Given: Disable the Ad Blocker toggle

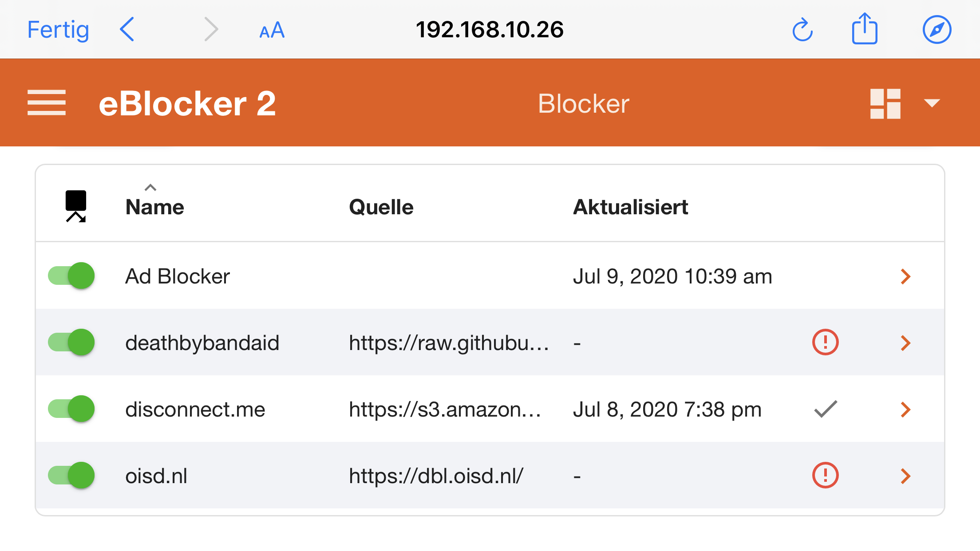Looking at the screenshot, I should (71, 275).
